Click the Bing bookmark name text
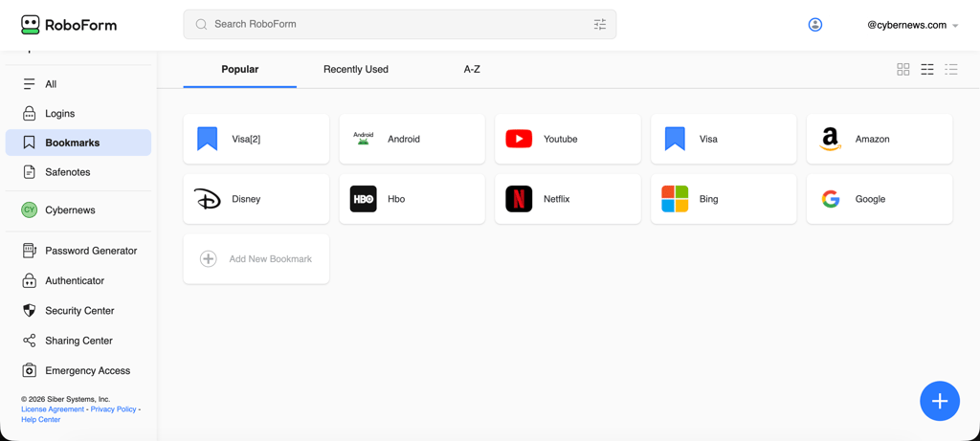The image size is (980, 441). coord(709,199)
